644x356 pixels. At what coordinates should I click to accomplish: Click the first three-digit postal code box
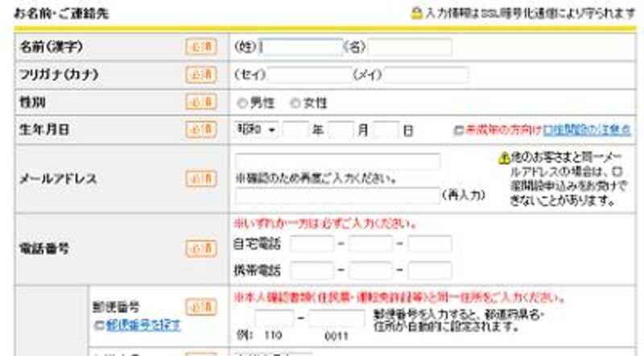tap(274, 318)
